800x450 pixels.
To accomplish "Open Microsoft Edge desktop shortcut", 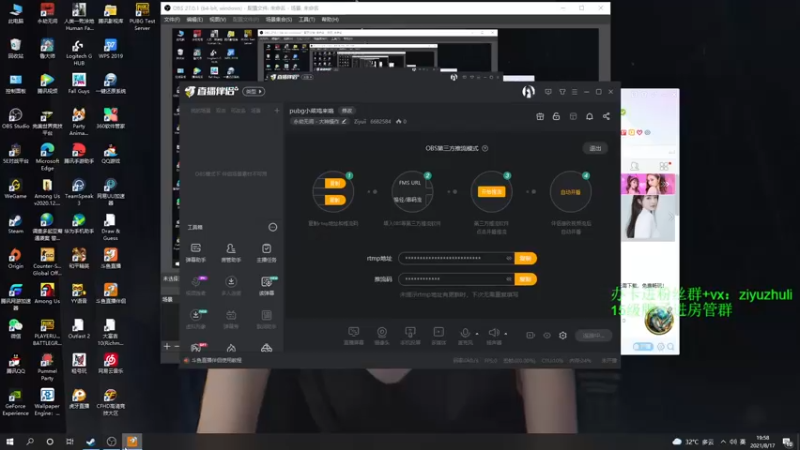I will (x=47, y=156).
